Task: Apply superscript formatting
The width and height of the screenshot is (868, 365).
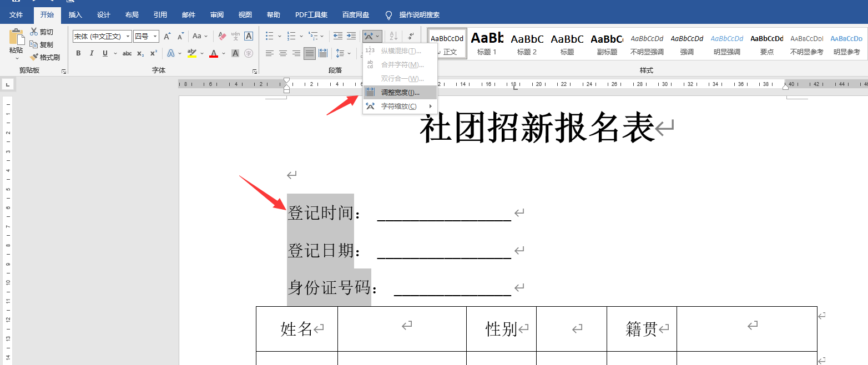Action: 153,53
